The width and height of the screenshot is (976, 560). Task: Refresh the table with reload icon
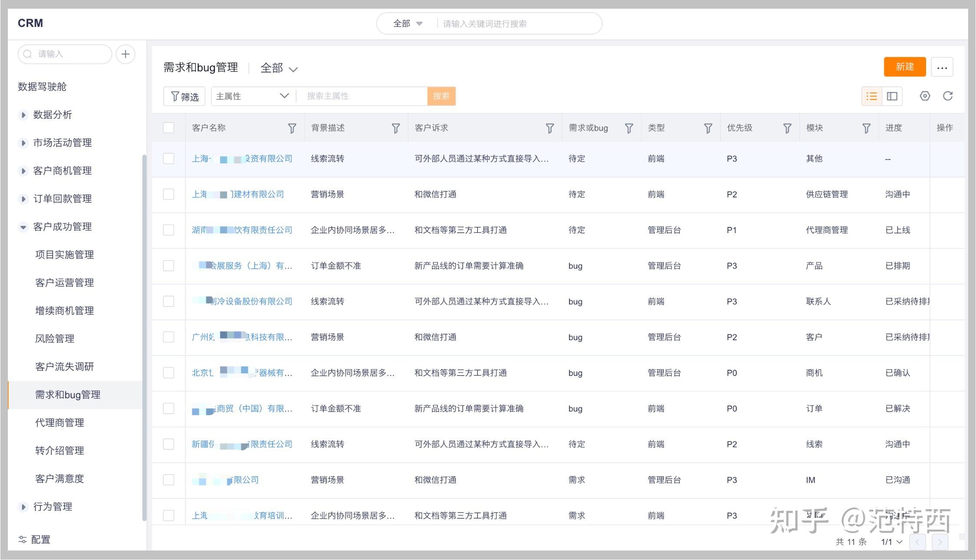click(948, 96)
